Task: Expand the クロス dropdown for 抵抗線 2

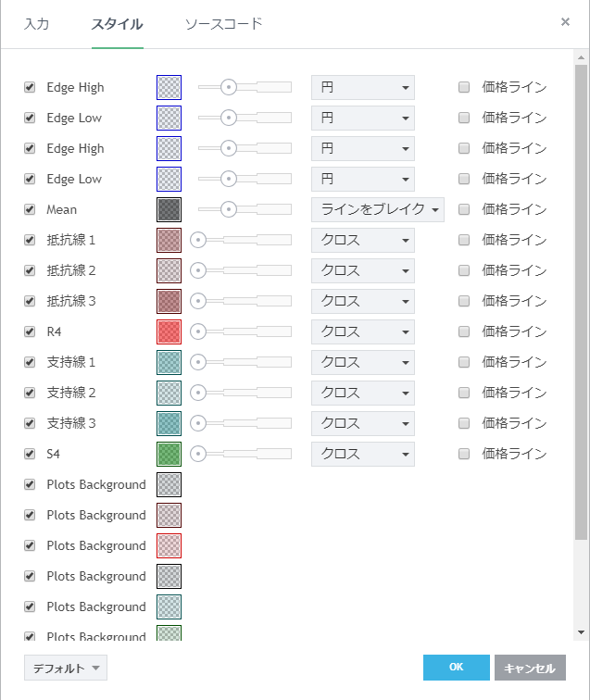Action: (362, 270)
